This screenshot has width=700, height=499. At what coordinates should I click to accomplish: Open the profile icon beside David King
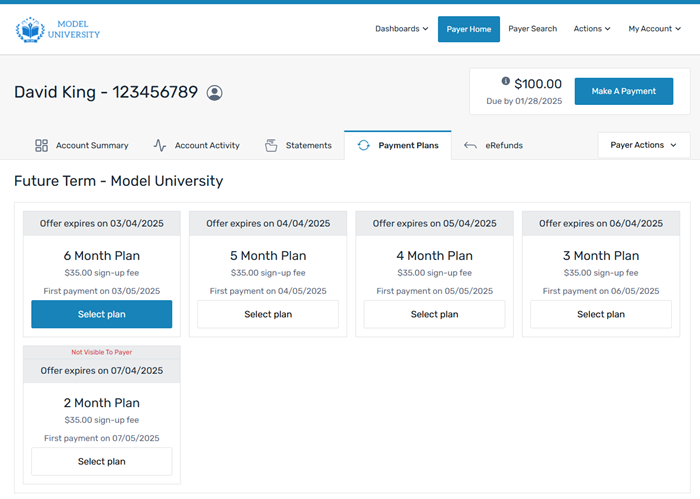pyautogui.click(x=214, y=92)
